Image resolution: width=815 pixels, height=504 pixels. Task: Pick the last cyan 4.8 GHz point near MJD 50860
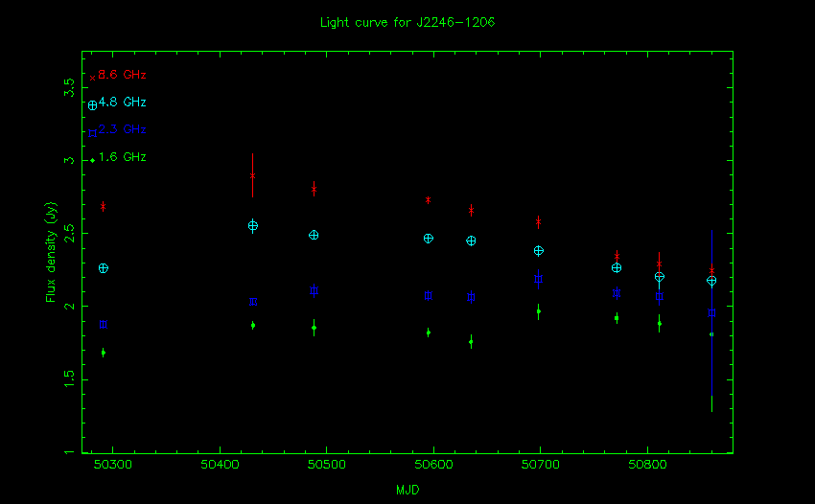[711, 281]
